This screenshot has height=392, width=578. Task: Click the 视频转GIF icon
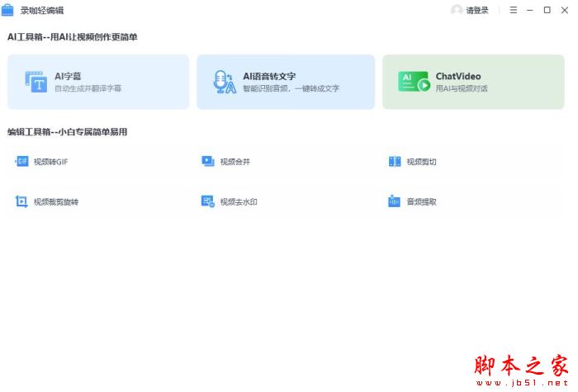pos(21,162)
